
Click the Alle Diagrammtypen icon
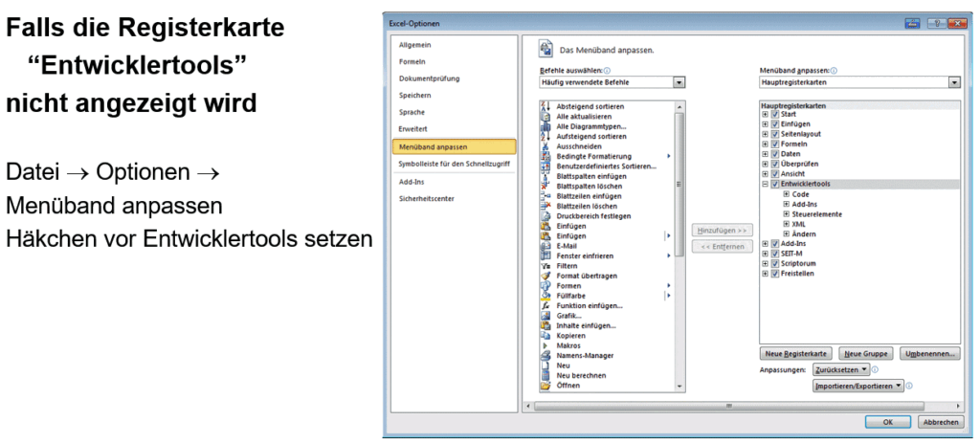coord(545,126)
